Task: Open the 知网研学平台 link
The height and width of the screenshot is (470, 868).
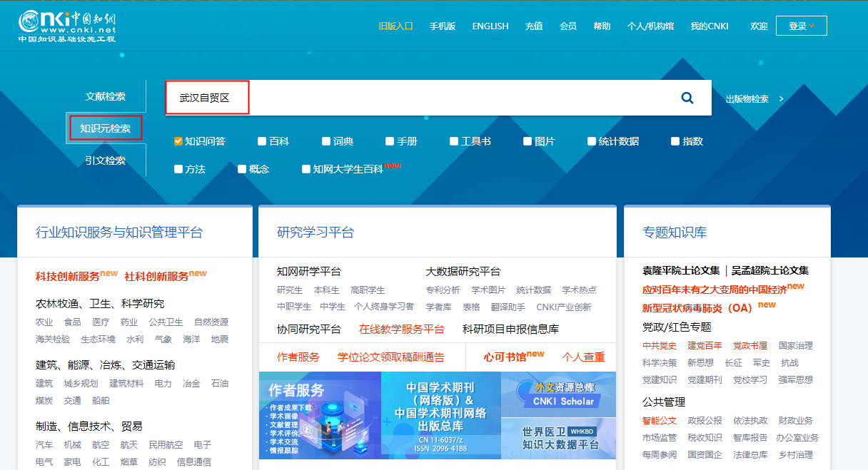Action: pos(309,271)
